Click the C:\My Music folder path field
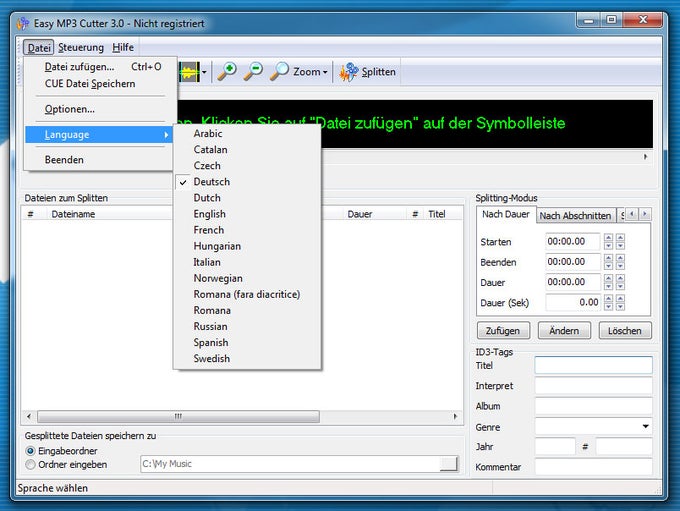The height and width of the screenshot is (511, 680). point(290,464)
